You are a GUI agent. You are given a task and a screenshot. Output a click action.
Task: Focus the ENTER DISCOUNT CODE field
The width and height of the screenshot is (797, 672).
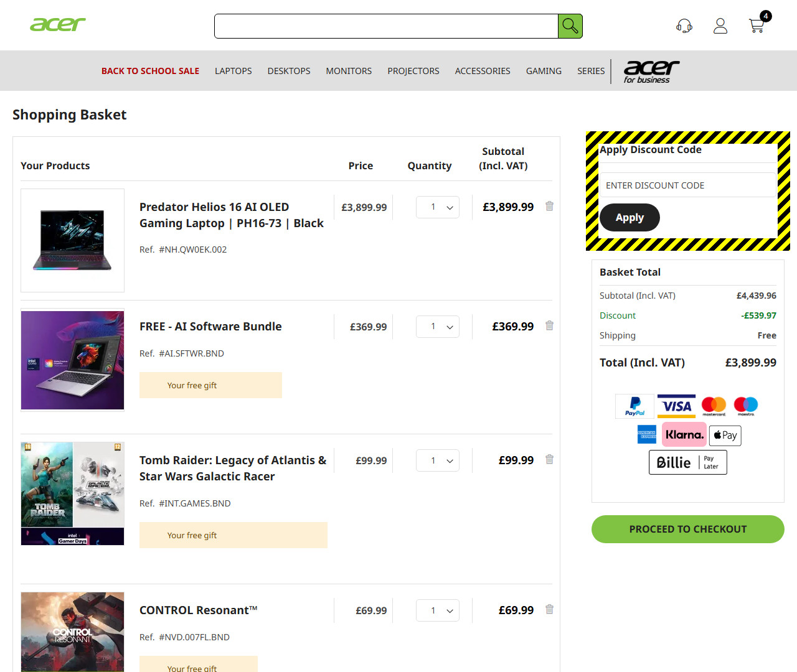click(x=688, y=185)
